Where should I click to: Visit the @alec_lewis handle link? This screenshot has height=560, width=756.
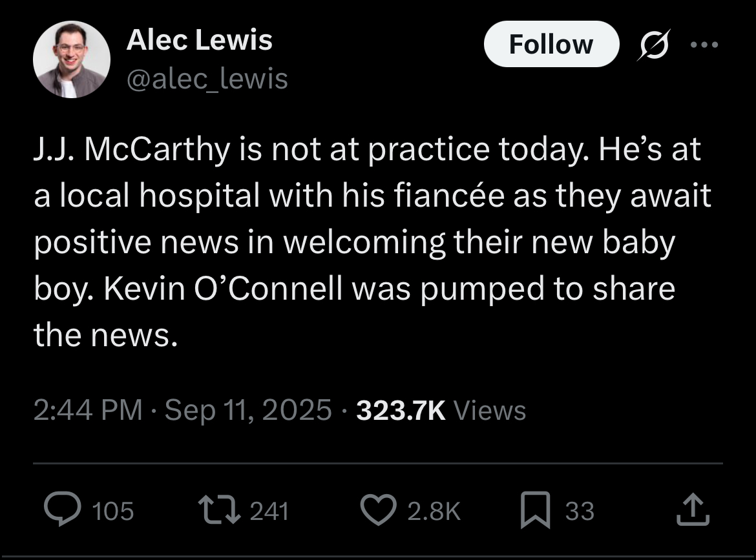click(207, 79)
